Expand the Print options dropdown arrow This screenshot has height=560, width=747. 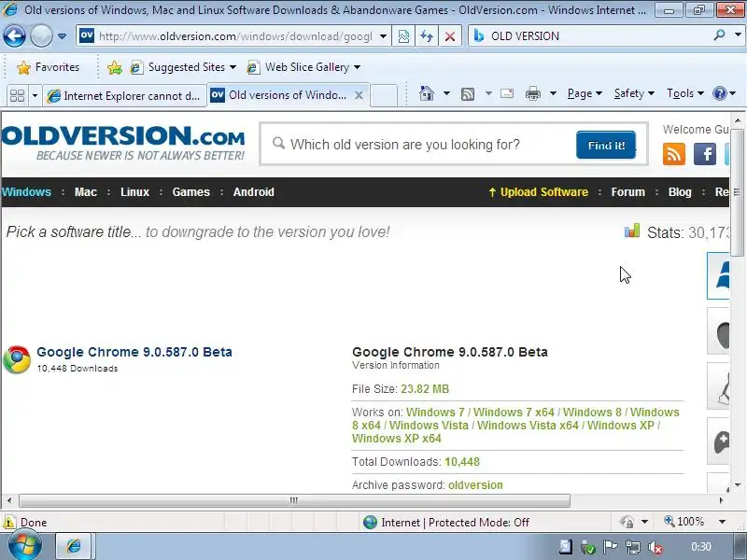pos(553,93)
